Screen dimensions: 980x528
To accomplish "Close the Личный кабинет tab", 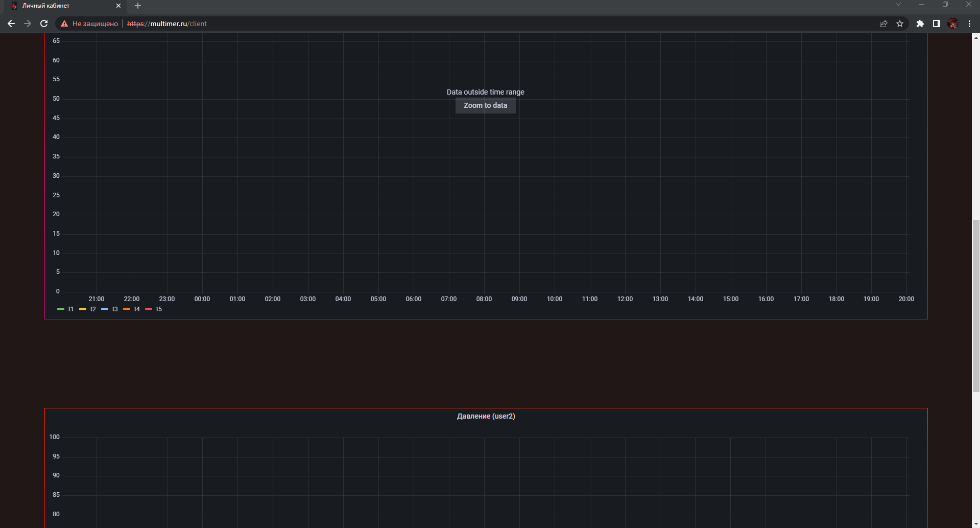I will coord(118,6).
